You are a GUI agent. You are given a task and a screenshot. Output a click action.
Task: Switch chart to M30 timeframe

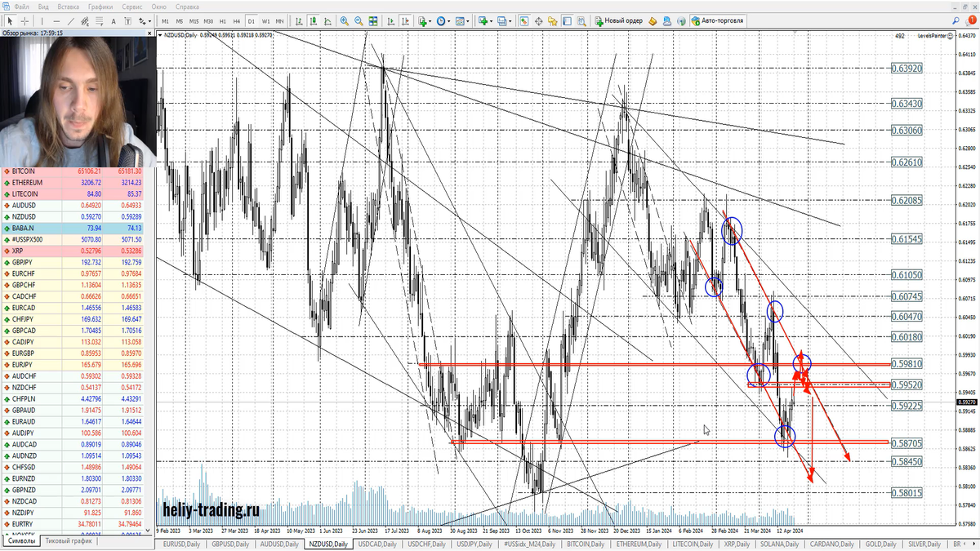[x=208, y=20]
